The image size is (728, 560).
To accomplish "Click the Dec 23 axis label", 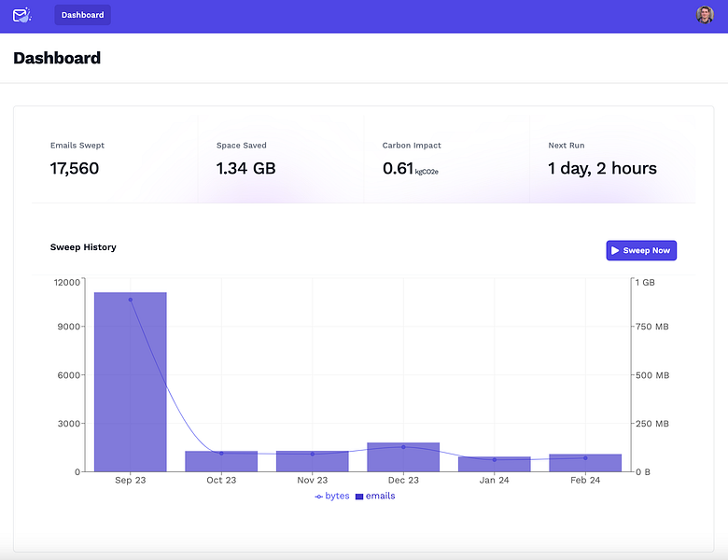I will coord(403,480).
